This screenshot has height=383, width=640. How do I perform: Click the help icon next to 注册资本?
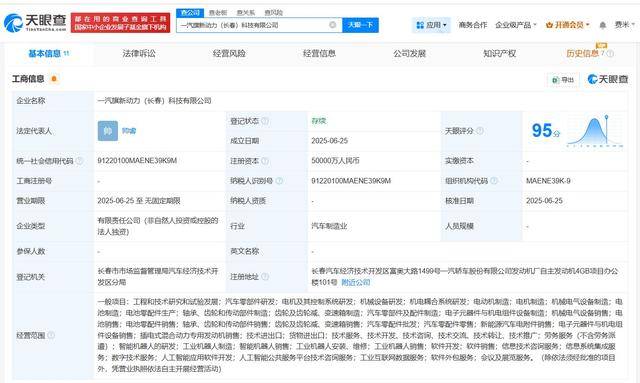(x=265, y=161)
